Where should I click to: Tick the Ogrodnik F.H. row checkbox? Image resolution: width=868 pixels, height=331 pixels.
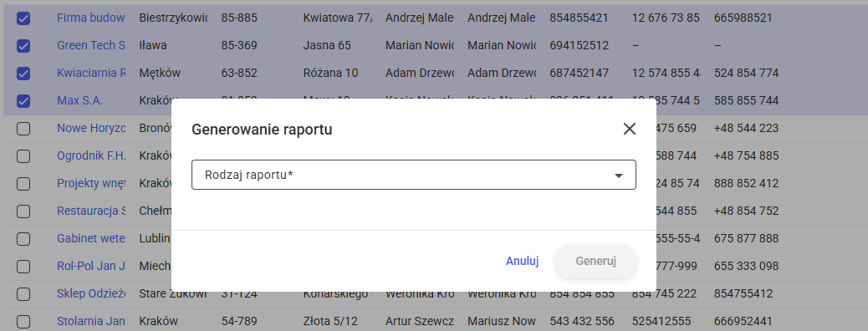pyautogui.click(x=23, y=156)
